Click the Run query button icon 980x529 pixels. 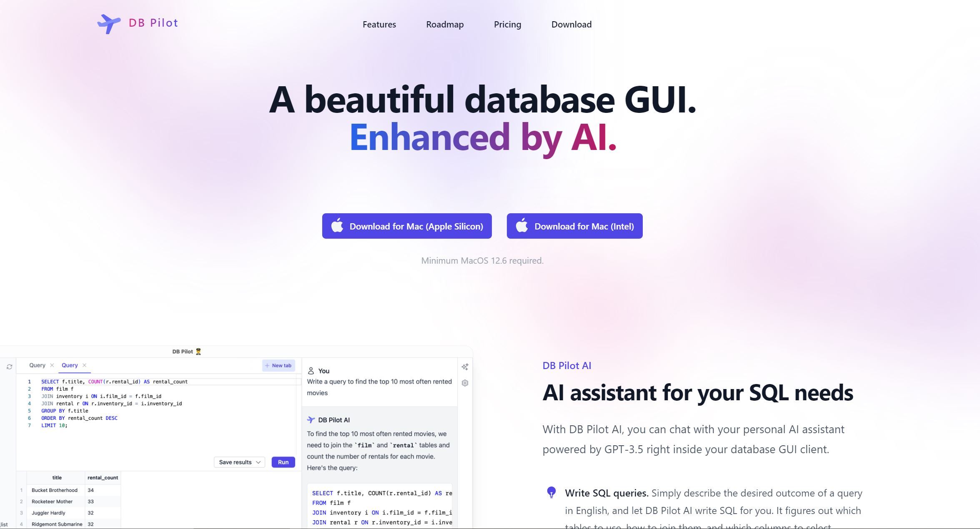[283, 462]
